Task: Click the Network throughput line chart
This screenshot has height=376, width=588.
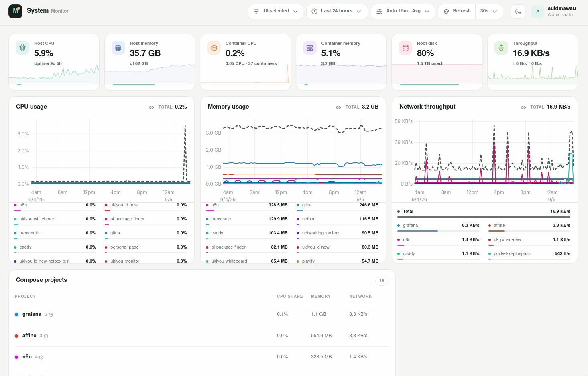Action: tap(494, 152)
